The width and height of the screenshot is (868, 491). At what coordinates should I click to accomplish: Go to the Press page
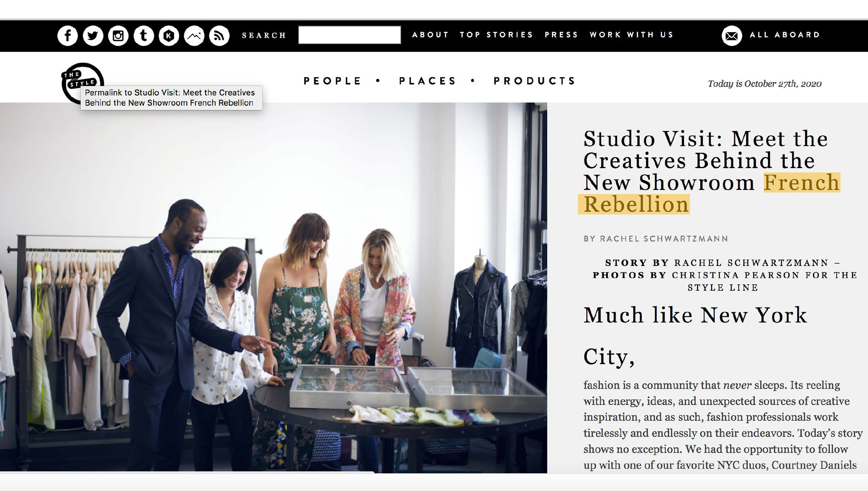561,35
